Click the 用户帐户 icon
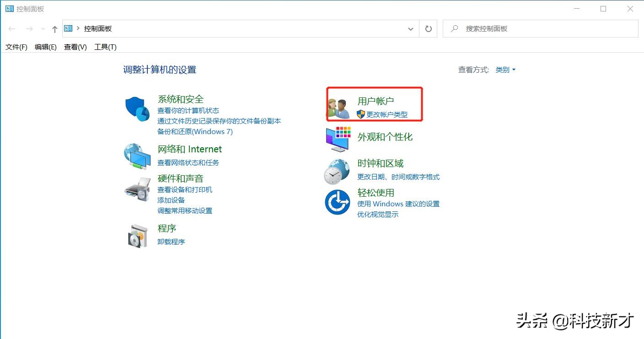The width and height of the screenshot is (644, 339). pos(338,104)
